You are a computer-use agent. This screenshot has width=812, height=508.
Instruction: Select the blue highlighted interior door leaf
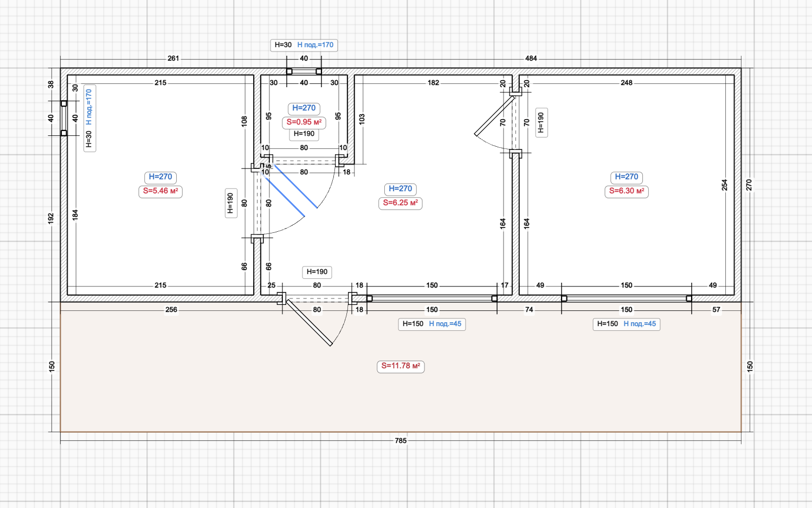pyautogui.click(x=295, y=186)
